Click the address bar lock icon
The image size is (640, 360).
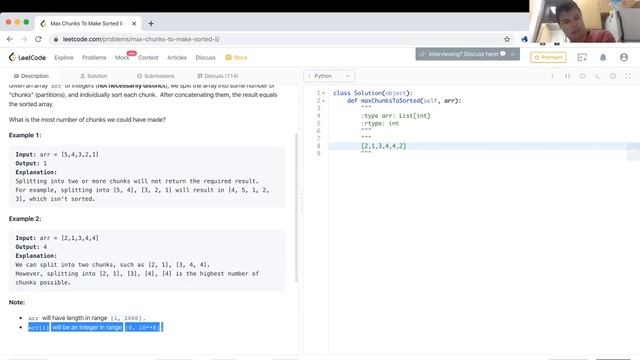click(56, 39)
